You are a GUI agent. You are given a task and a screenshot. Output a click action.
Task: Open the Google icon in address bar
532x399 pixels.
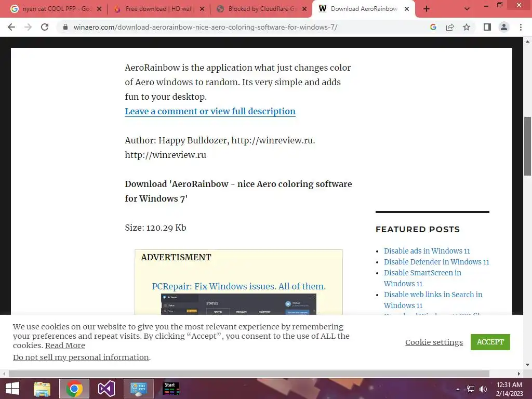pyautogui.click(x=433, y=27)
